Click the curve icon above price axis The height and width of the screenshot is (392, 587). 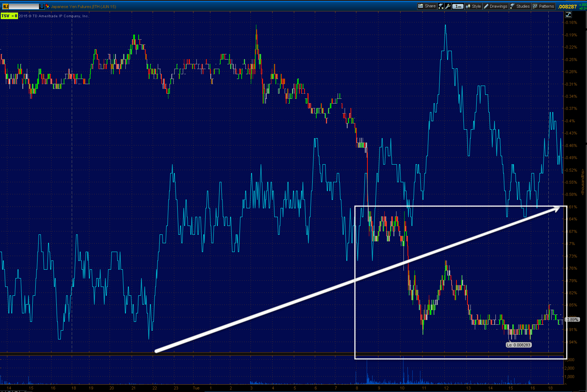click(x=568, y=15)
